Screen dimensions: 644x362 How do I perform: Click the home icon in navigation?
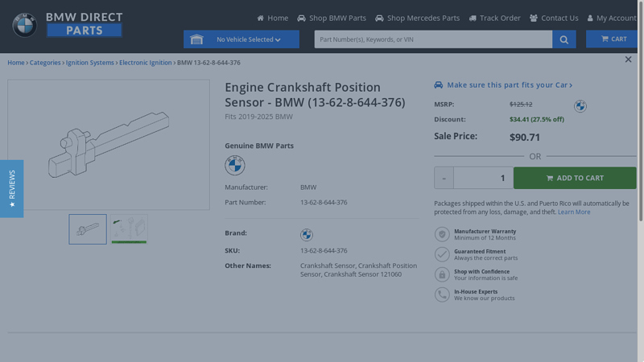[x=260, y=18]
